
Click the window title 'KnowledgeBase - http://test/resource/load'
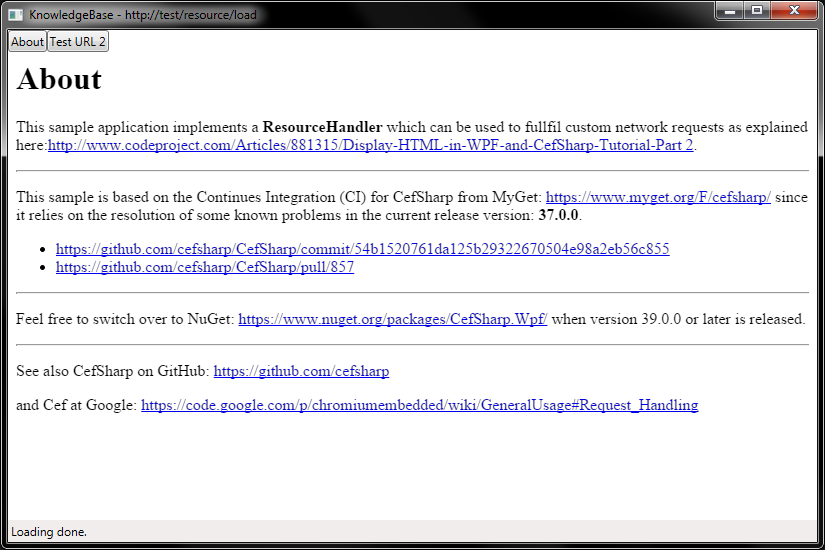[143, 15]
